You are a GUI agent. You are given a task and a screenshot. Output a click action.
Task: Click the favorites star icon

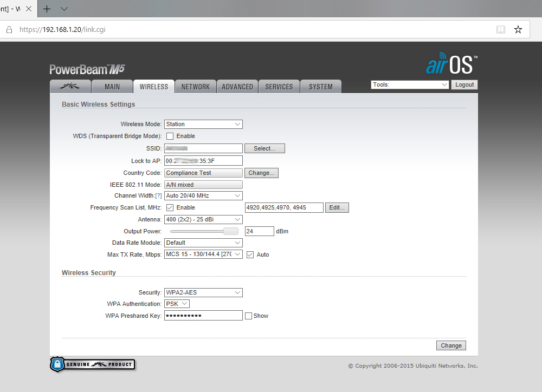tap(518, 29)
